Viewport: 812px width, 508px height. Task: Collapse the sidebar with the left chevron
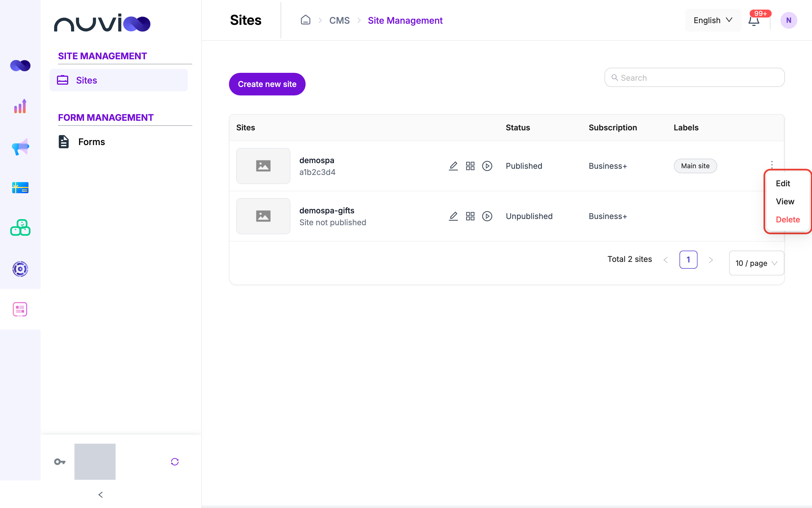coord(101,494)
